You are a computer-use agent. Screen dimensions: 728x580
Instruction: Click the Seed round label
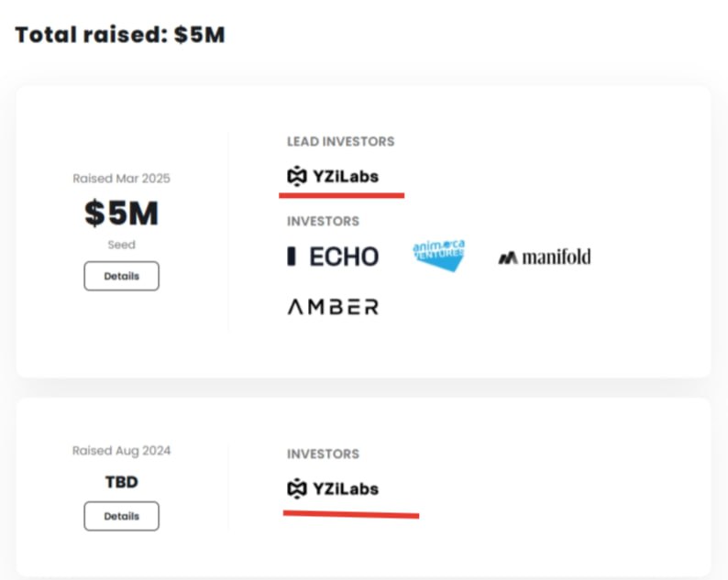point(121,245)
